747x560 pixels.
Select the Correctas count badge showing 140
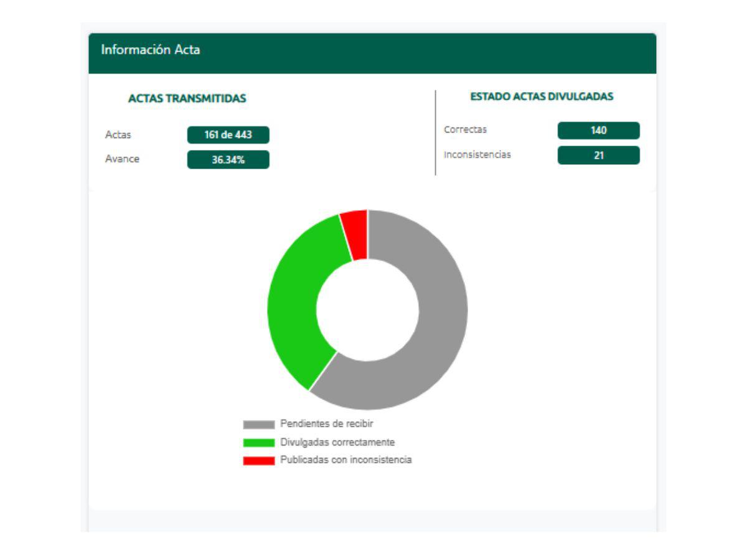(x=598, y=131)
